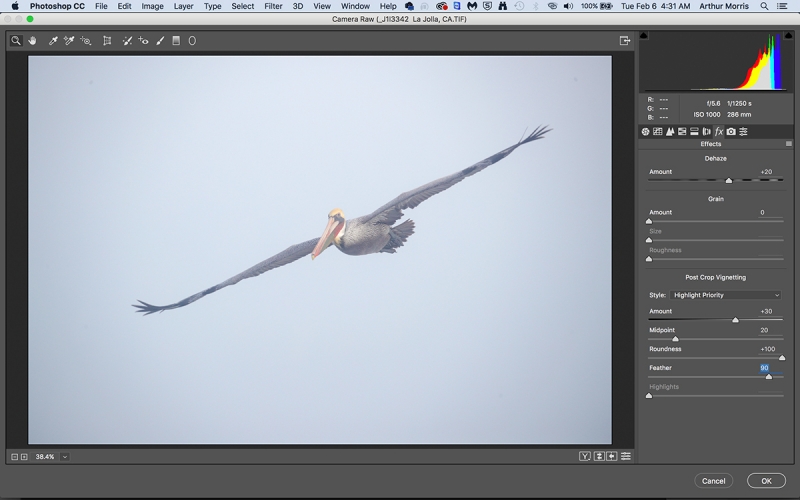This screenshot has height=500, width=800.
Task: Open the Apple menu
Action: (x=15, y=6)
